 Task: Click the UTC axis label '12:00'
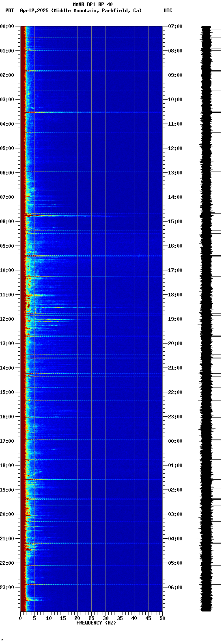coord(175,148)
